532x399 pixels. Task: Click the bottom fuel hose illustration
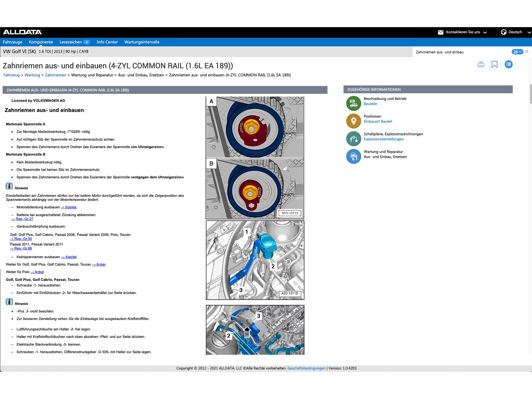(255, 330)
